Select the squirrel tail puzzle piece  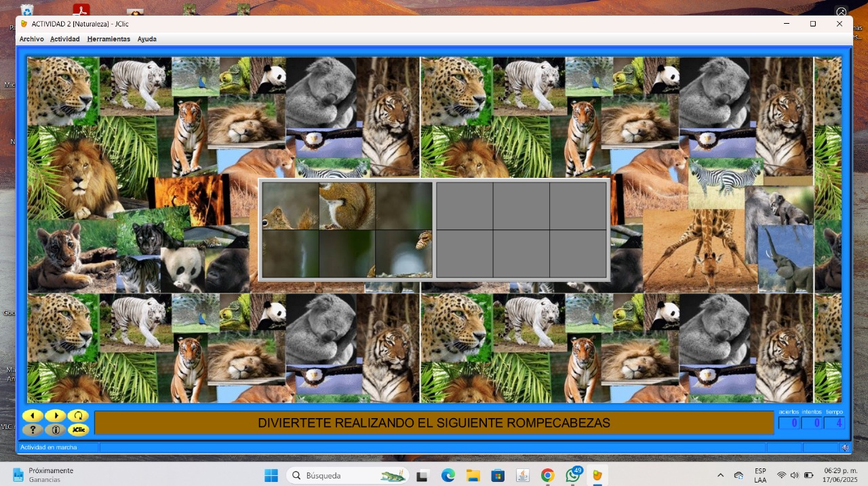tap(347, 206)
